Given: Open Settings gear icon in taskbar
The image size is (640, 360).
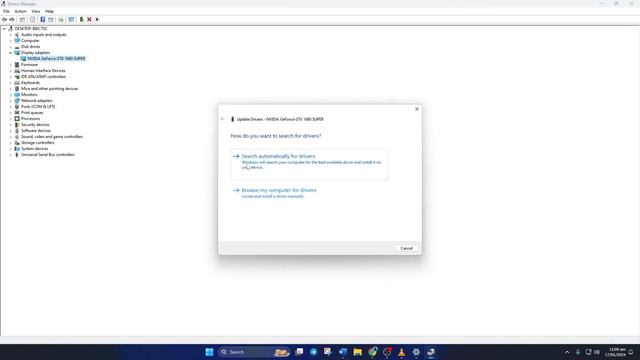Looking at the screenshot, I should click(x=416, y=352).
